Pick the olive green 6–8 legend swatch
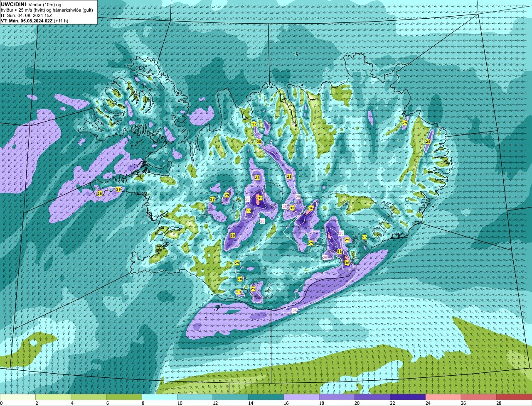This screenshot has width=532, height=406. [124, 397]
